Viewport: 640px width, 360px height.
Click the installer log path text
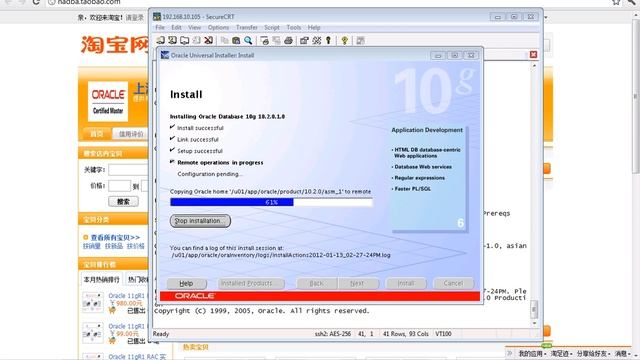click(281, 255)
